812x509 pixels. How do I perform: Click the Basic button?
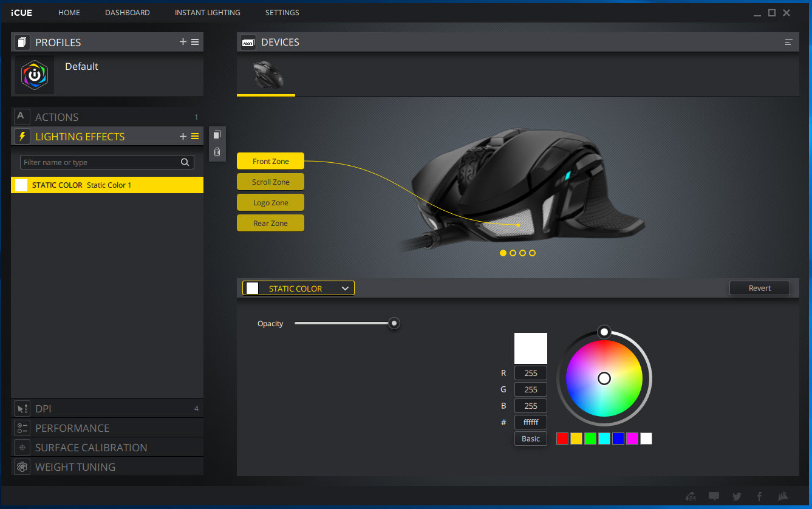pyautogui.click(x=531, y=439)
